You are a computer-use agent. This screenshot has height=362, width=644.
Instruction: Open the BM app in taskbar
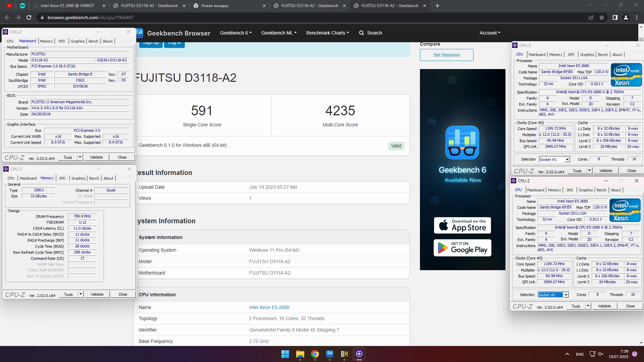pos(344,354)
